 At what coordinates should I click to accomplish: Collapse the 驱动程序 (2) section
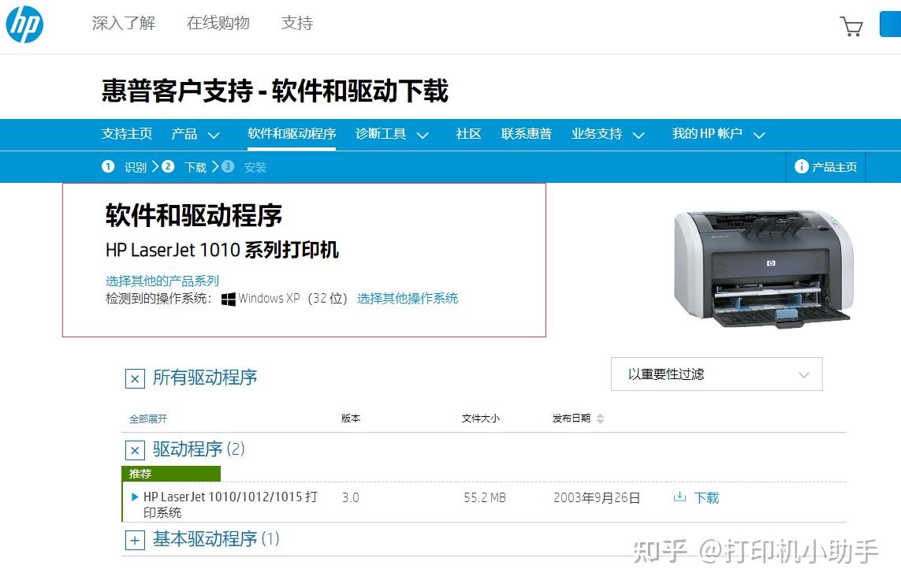point(135,450)
